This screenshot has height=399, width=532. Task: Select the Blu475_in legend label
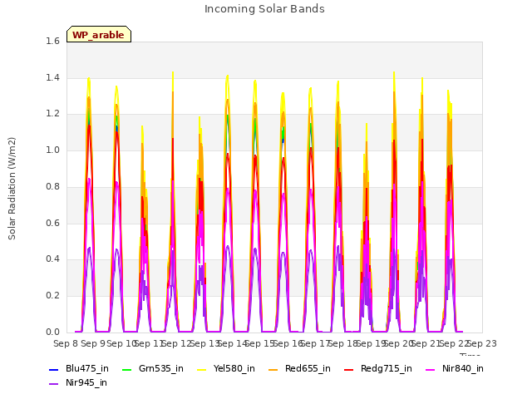(x=87, y=369)
